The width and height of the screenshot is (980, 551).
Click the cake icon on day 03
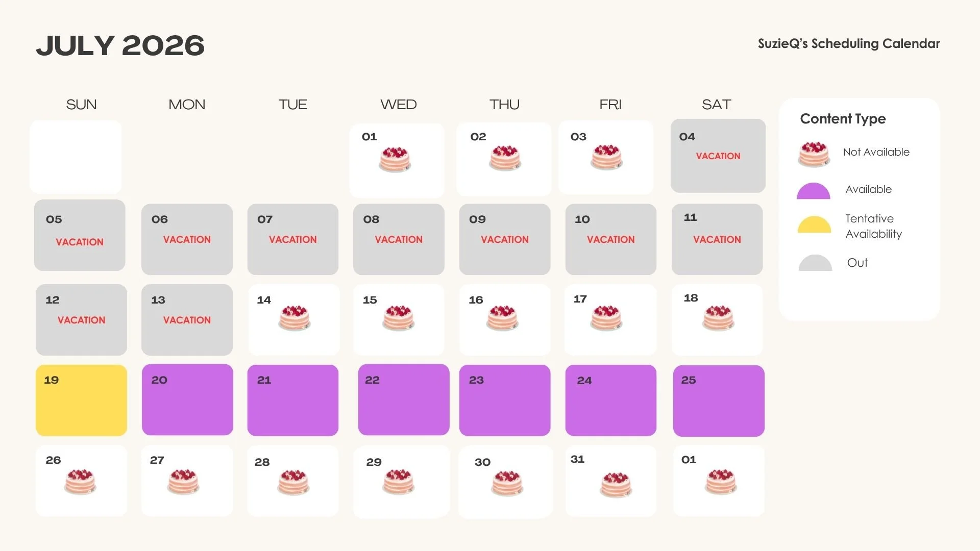607,157
